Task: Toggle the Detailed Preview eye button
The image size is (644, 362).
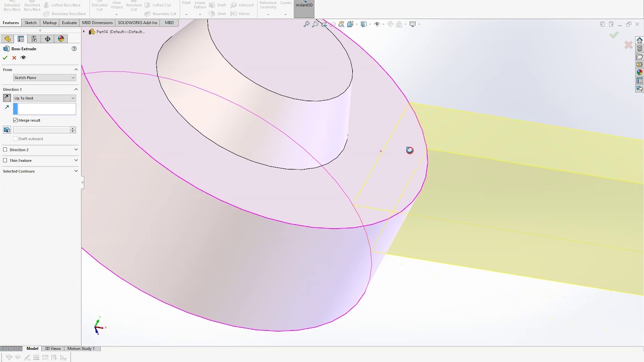Action: (x=23, y=58)
